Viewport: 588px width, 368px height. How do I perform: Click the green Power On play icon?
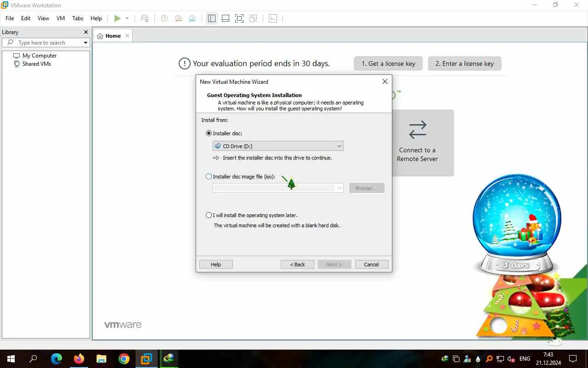point(118,18)
